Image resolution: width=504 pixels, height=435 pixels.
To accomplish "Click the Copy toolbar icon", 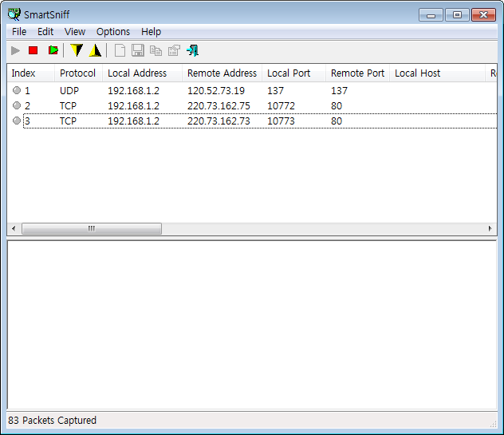I will [156, 50].
